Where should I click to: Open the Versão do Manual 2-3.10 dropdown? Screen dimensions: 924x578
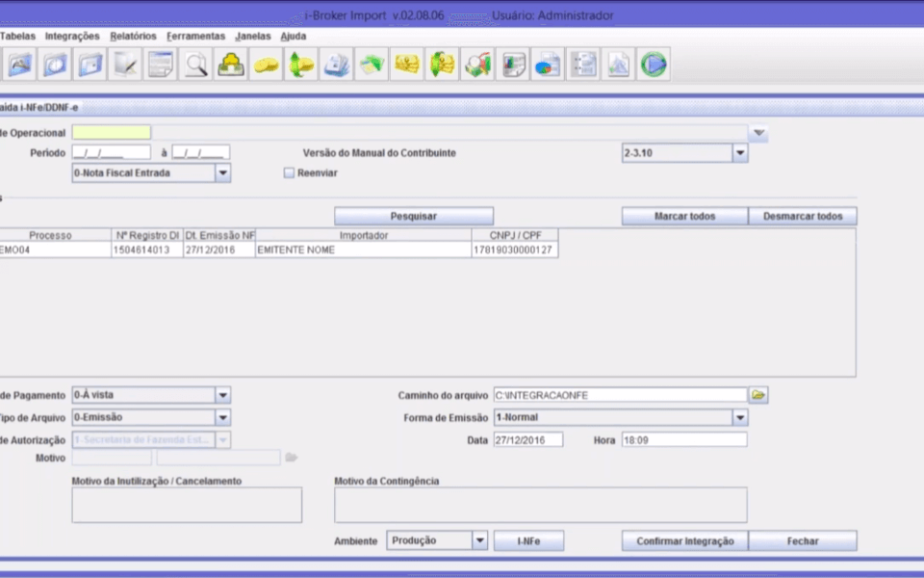[740, 153]
